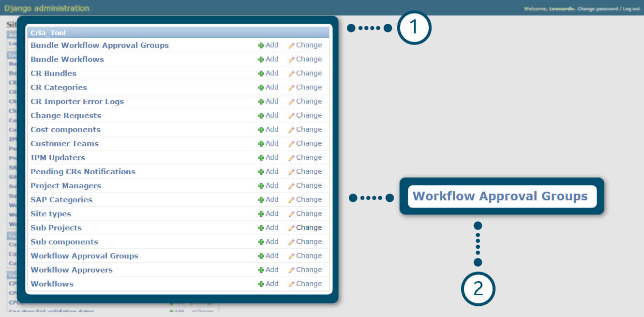
Task: Click the green plus icon for CR Bundles
Action: (x=261, y=74)
